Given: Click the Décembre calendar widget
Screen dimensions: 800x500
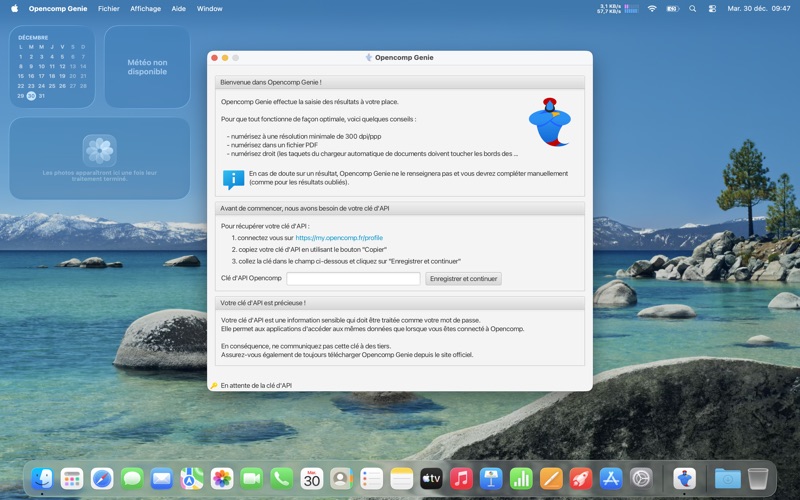Looking at the screenshot, I should click(x=52, y=67).
